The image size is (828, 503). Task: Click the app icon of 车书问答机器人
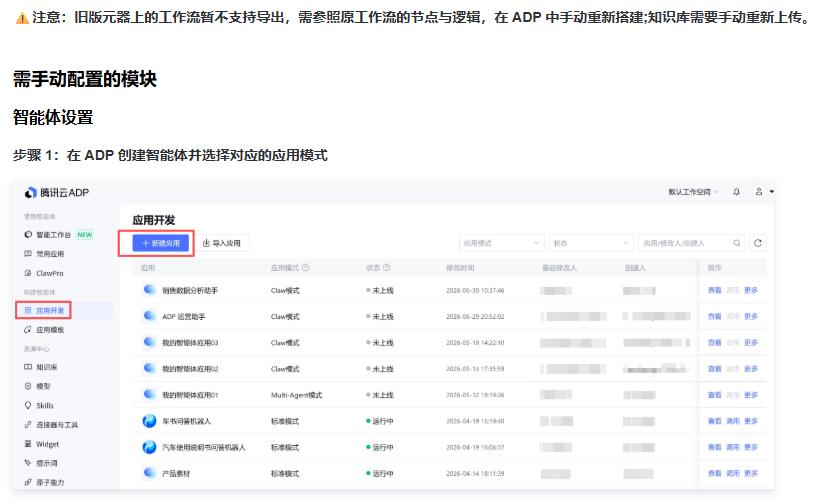pos(149,421)
